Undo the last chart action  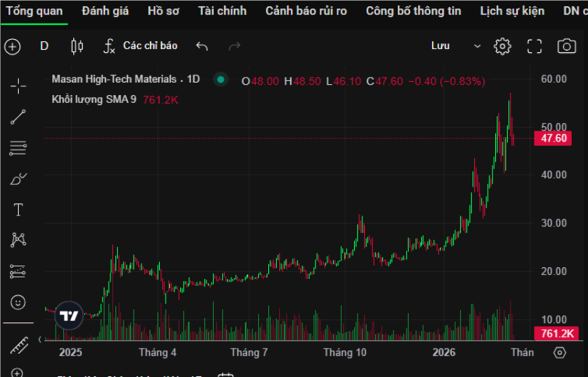pos(202,46)
